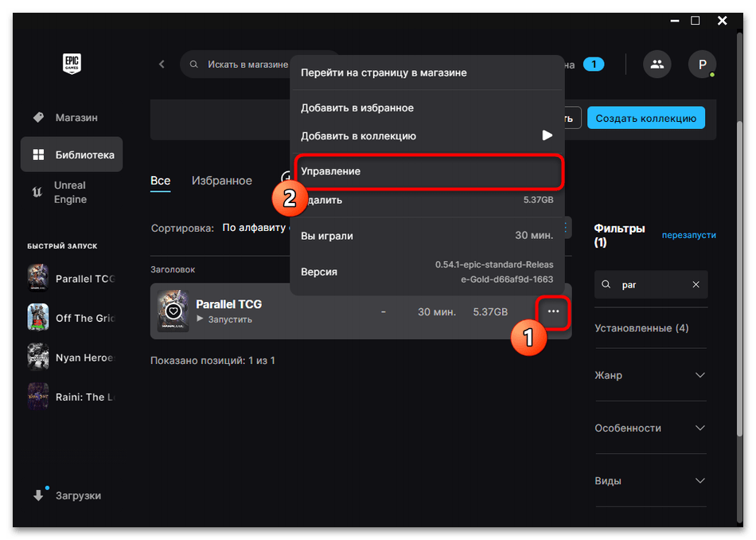This screenshot has width=756, height=540.
Task: Switch to the Избранное tab
Action: 222,181
